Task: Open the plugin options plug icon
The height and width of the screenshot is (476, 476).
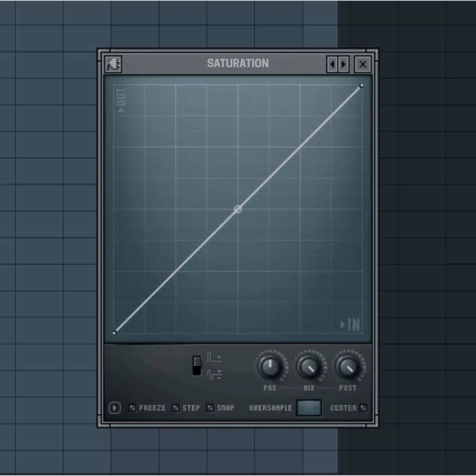Action: pyautogui.click(x=113, y=64)
